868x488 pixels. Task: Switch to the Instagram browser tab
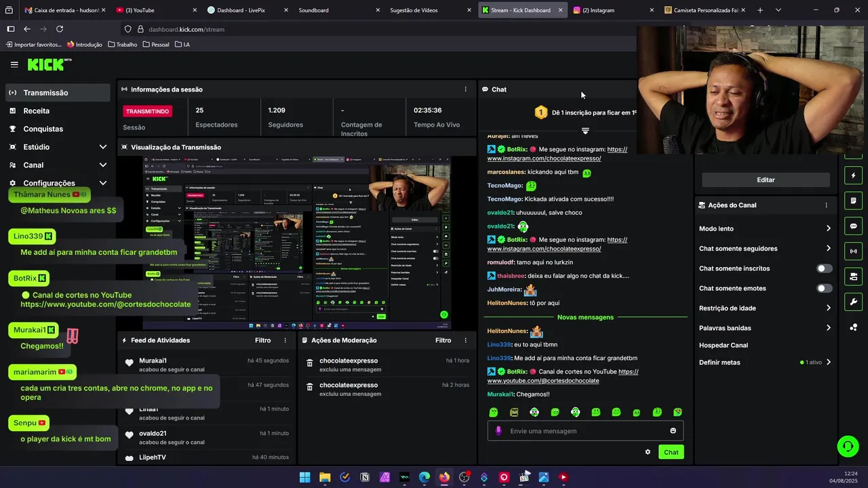pos(614,10)
